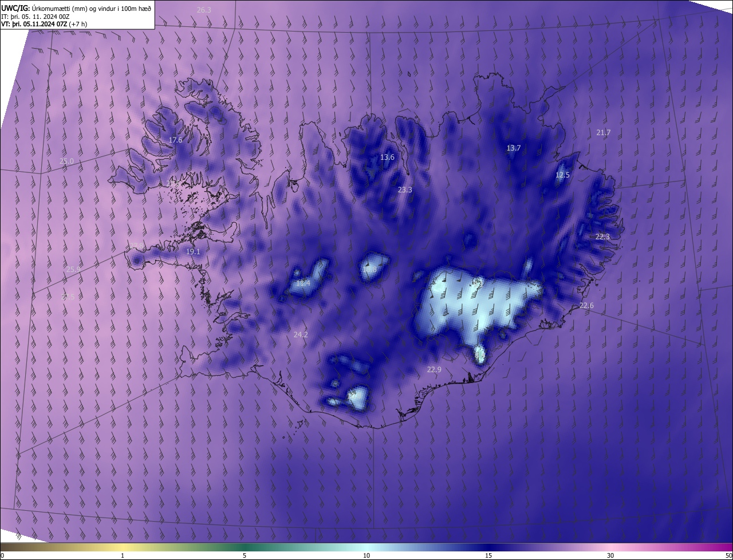Click the 15 tick on color scale
This screenshot has width=733, height=560.
488,555
